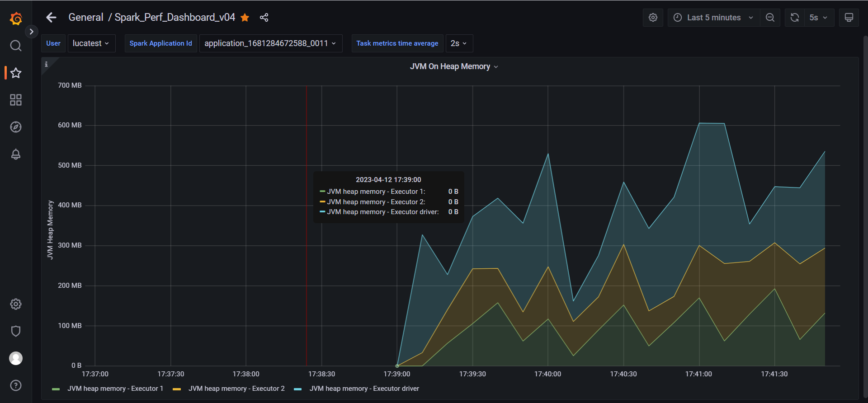Refresh the dashboard now
The height and width of the screenshot is (403, 868).
click(x=794, y=18)
